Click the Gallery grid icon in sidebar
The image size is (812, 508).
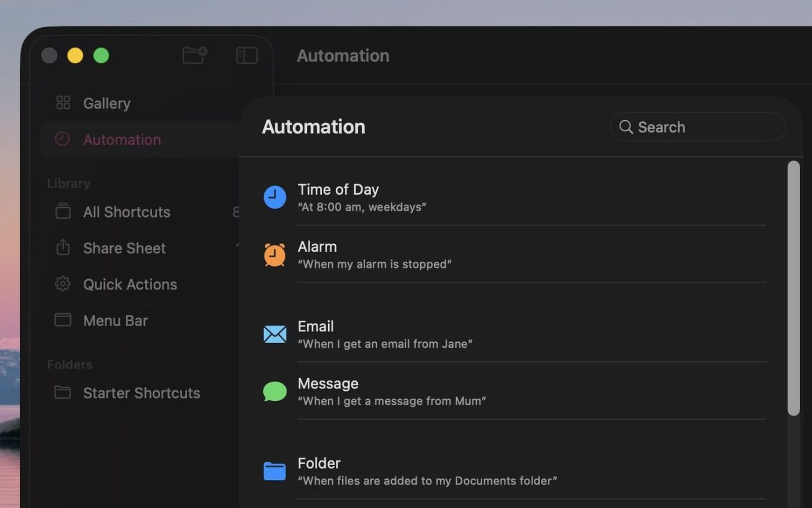[63, 103]
